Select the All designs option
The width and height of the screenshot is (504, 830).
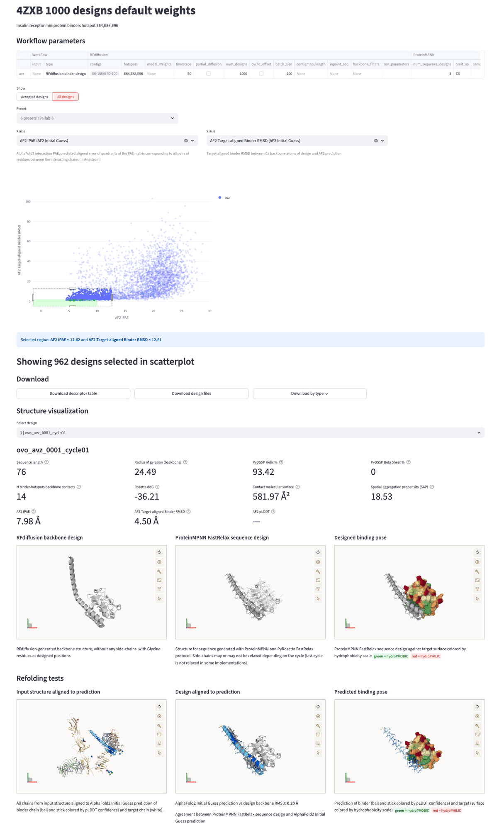click(66, 97)
